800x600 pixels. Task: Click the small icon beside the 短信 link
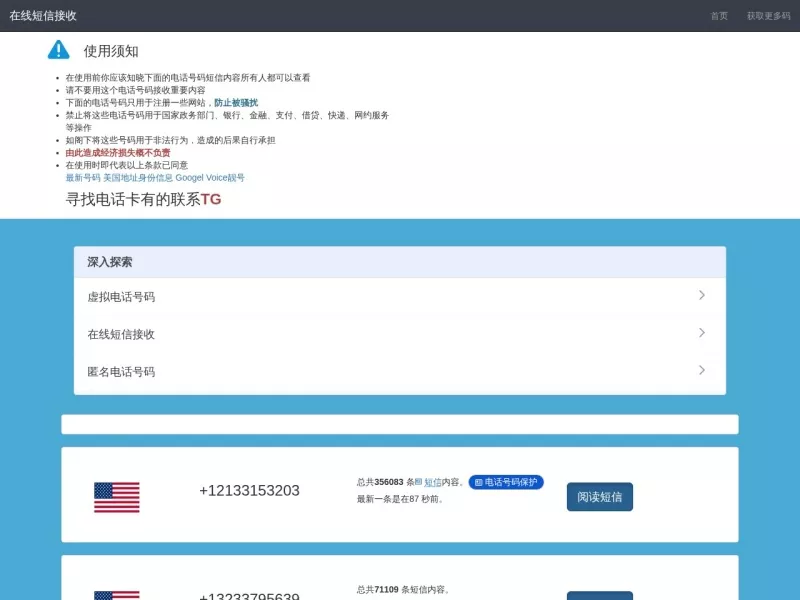pos(418,482)
